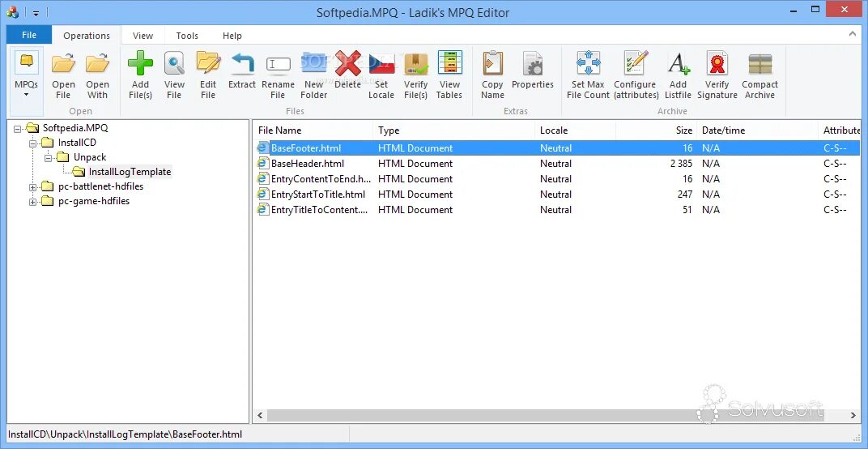Expand the pc-game-hdfiles node
This screenshot has width=868, height=449.
coord(32,202)
